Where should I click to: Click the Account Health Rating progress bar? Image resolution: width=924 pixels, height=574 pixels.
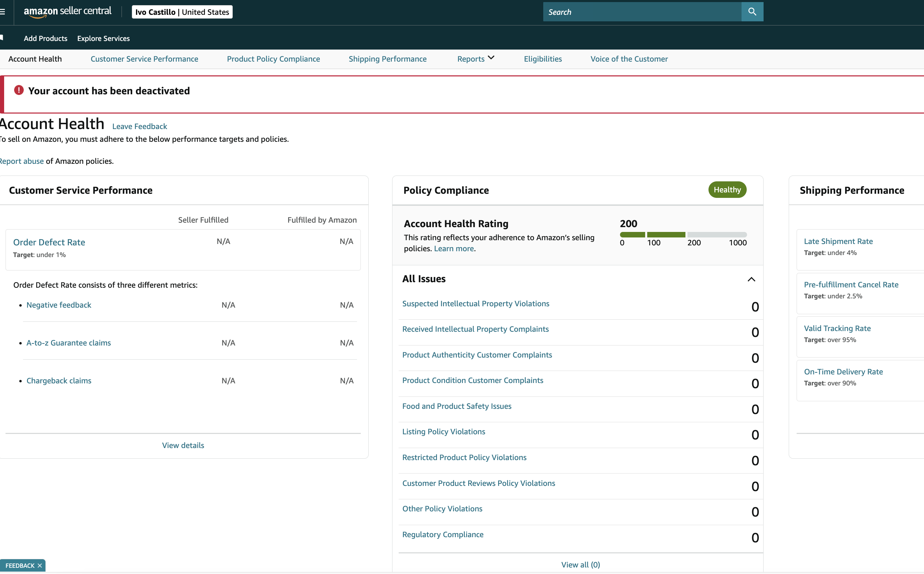pos(683,235)
